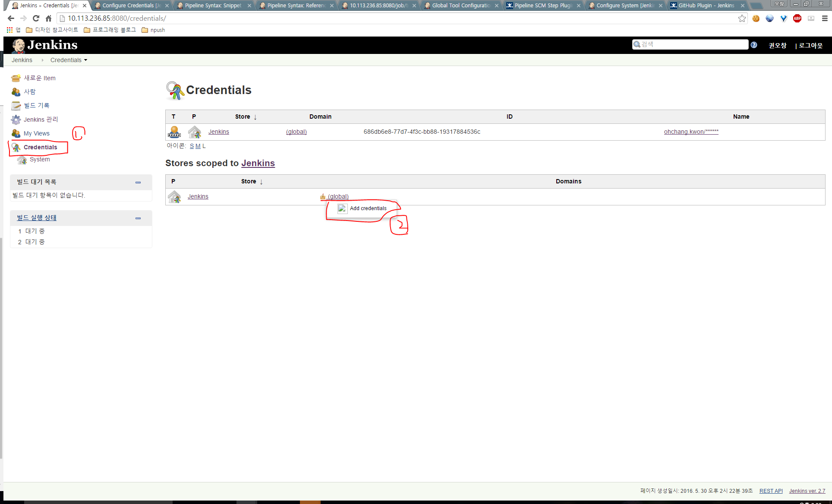Select Add credentials from the context menu
This screenshot has height=504, width=832.
coord(368,208)
